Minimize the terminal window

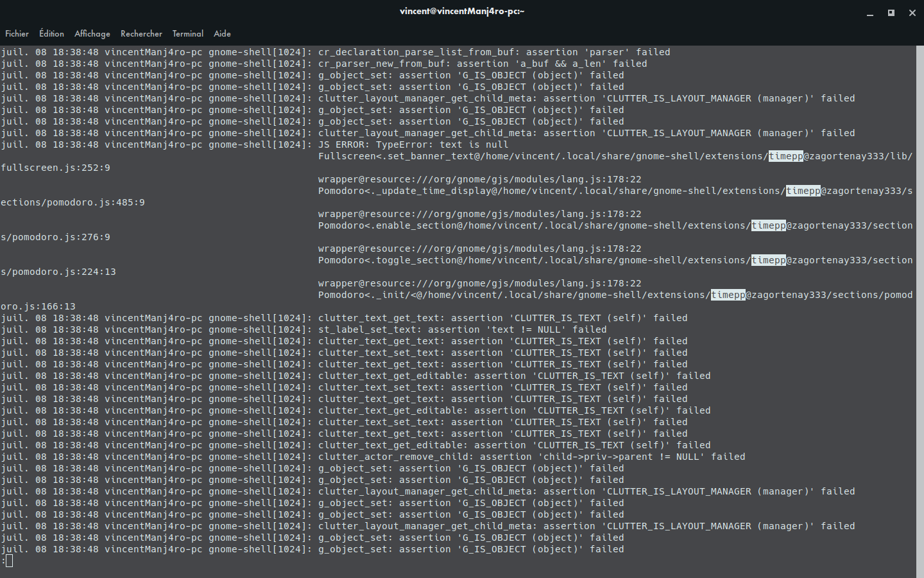869,13
